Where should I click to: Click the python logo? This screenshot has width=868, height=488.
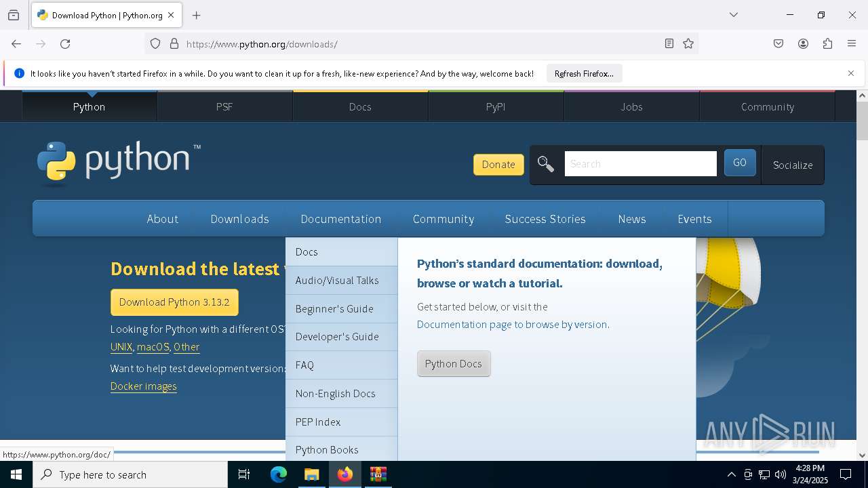(119, 163)
